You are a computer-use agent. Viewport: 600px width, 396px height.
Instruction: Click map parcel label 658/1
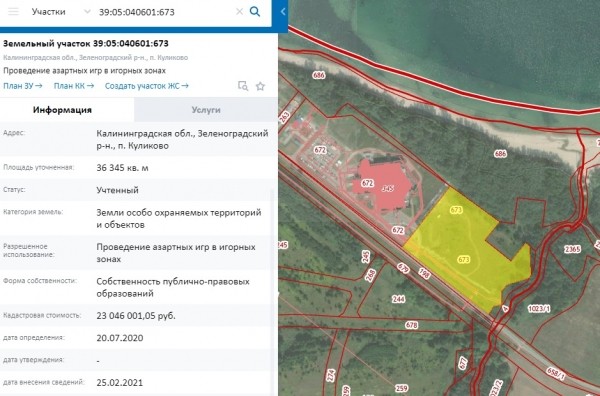pyautogui.click(x=556, y=373)
